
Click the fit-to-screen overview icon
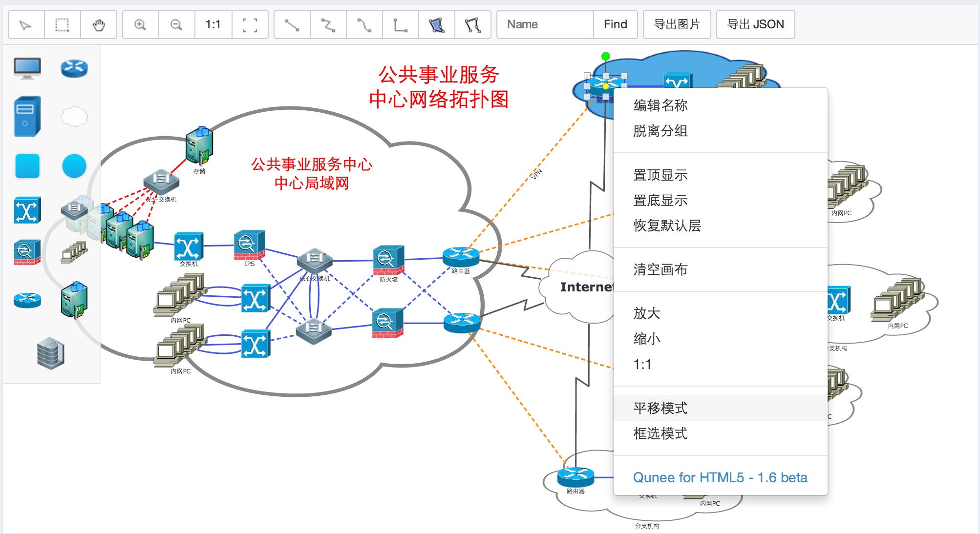(250, 24)
